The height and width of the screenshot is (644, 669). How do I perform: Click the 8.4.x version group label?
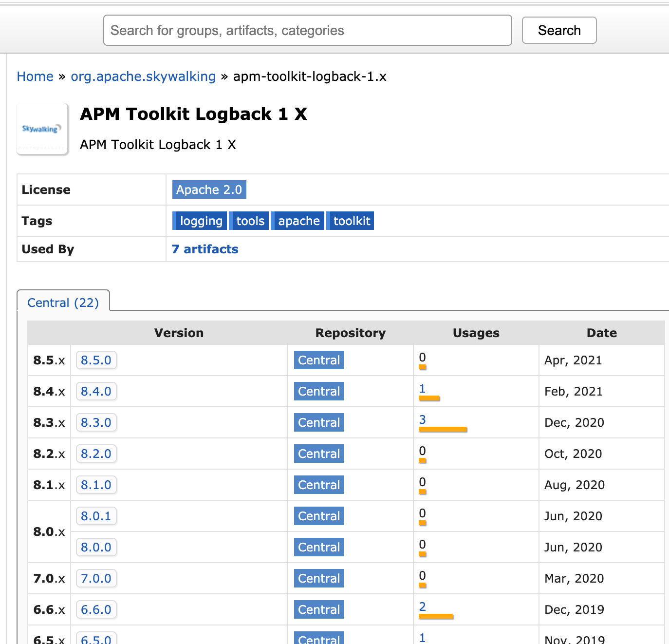coord(49,391)
